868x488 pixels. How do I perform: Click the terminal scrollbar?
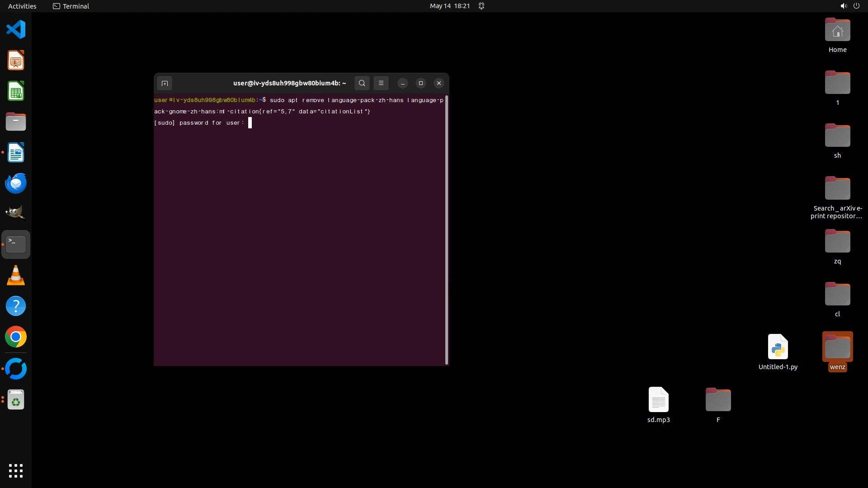tap(447, 230)
